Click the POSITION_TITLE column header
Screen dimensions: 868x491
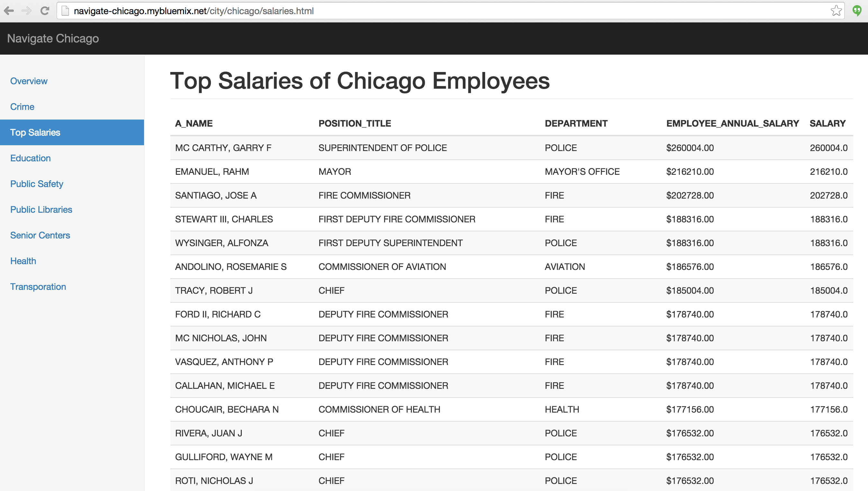355,123
